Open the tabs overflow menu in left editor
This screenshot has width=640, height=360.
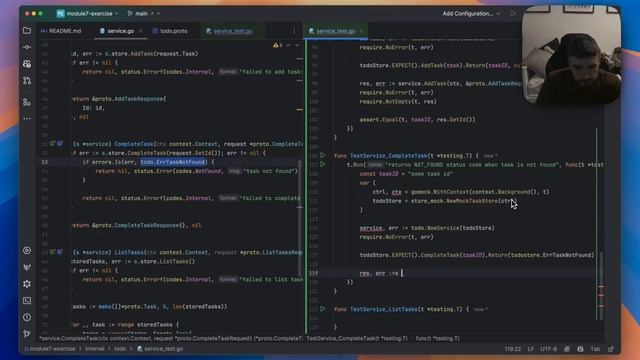click(x=294, y=31)
